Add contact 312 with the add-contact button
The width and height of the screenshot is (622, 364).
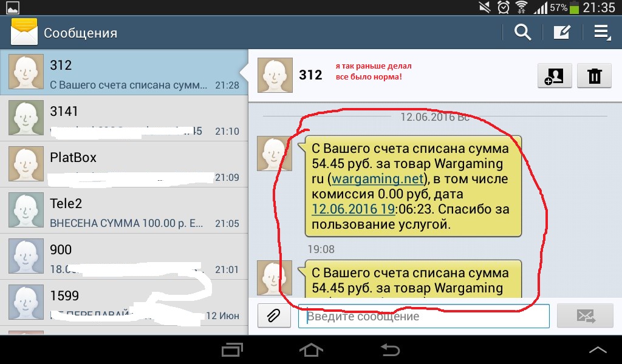pyautogui.click(x=555, y=75)
